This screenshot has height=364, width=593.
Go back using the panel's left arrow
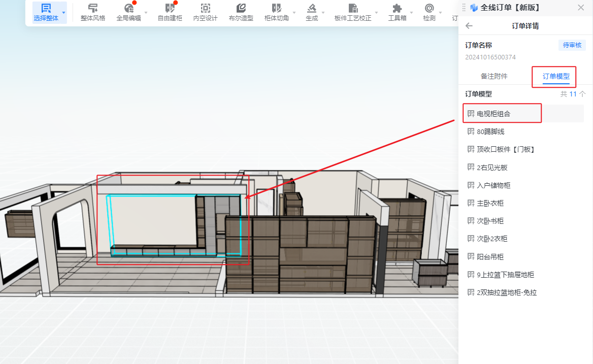[469, 26]
